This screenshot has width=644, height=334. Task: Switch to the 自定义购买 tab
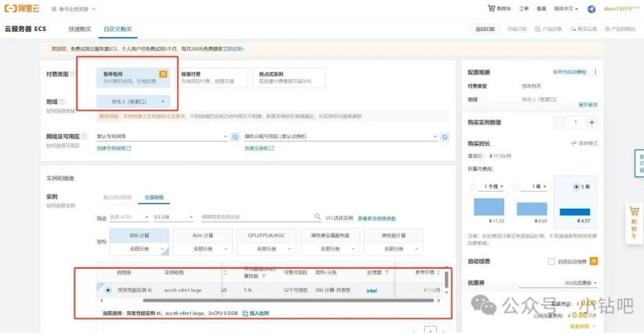(118, 29)
